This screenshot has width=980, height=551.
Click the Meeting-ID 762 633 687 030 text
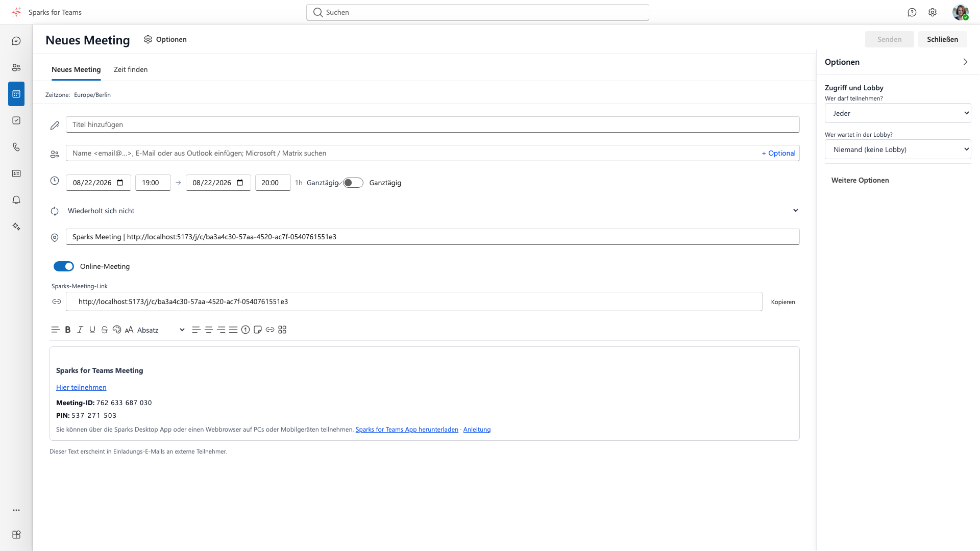[x=104, y=403]
